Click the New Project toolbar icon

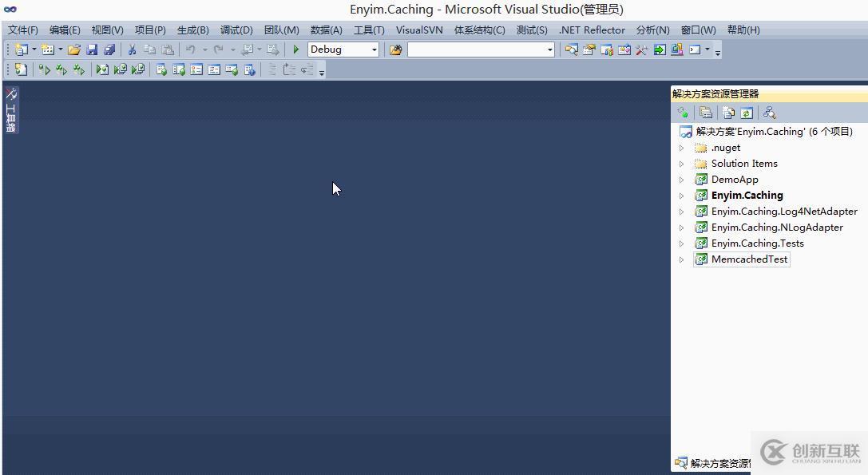click(x=21, y=49)
